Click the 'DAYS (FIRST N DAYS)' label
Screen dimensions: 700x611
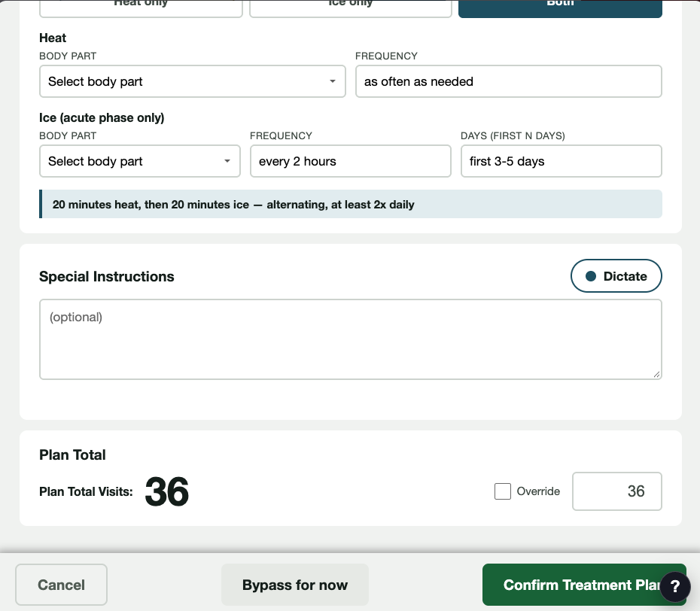(x=513, y=135)
